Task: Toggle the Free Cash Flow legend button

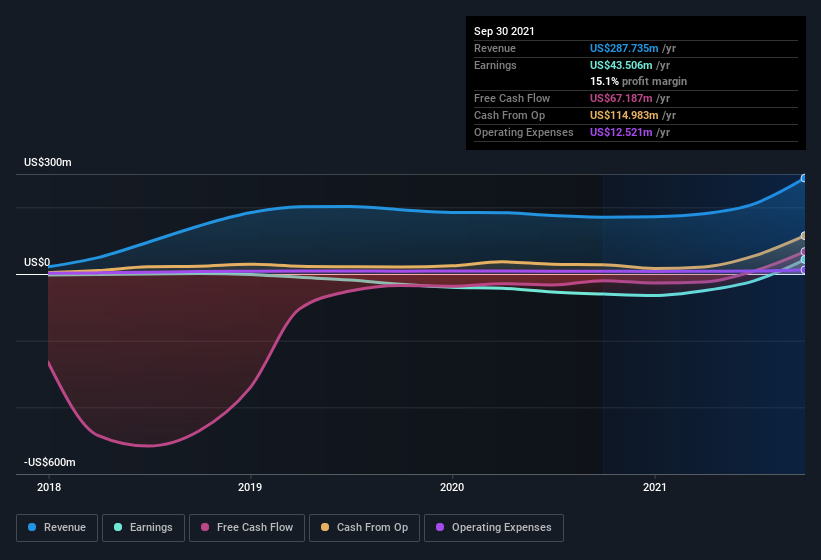Action: 247,528
